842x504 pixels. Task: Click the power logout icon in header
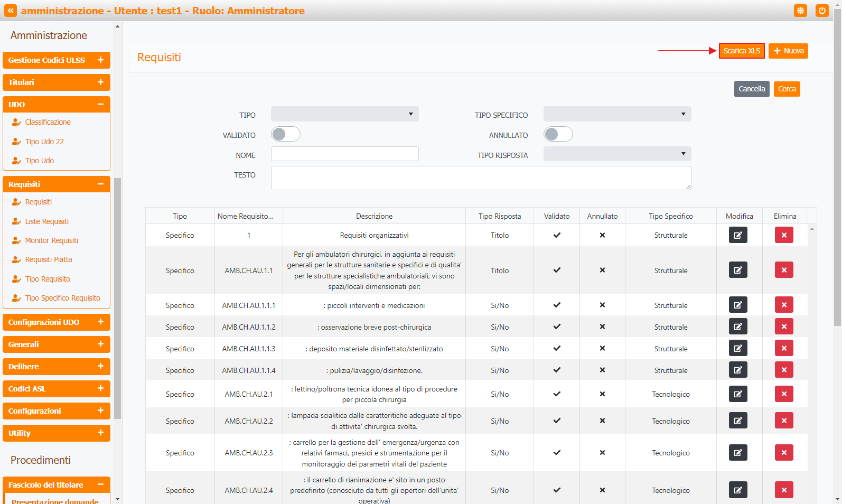(x=822, y=11)
